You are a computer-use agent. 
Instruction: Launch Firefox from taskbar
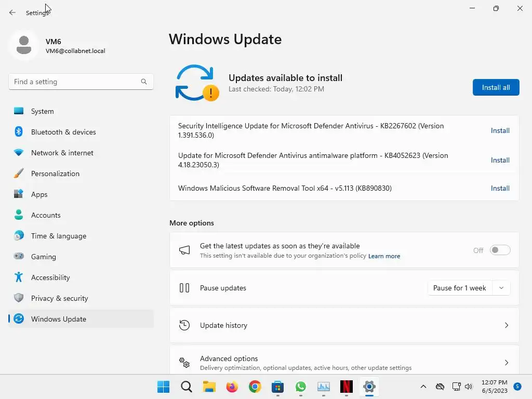pyautogui.click(x=232, y=387)
